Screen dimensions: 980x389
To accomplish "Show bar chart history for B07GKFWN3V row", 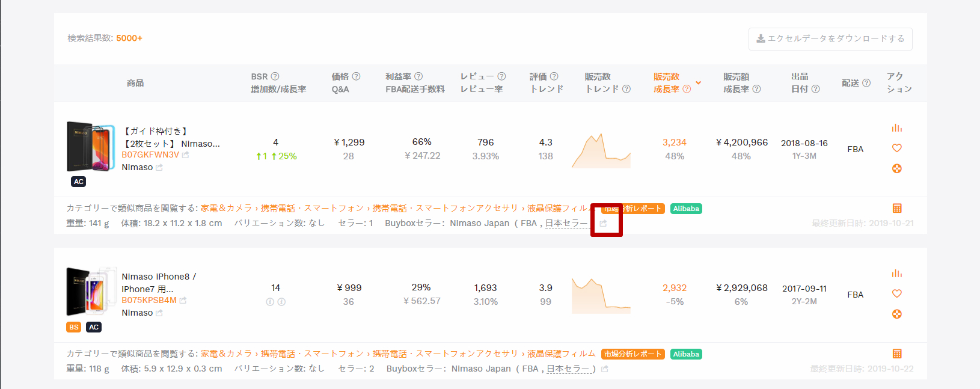I will point(897,128).
